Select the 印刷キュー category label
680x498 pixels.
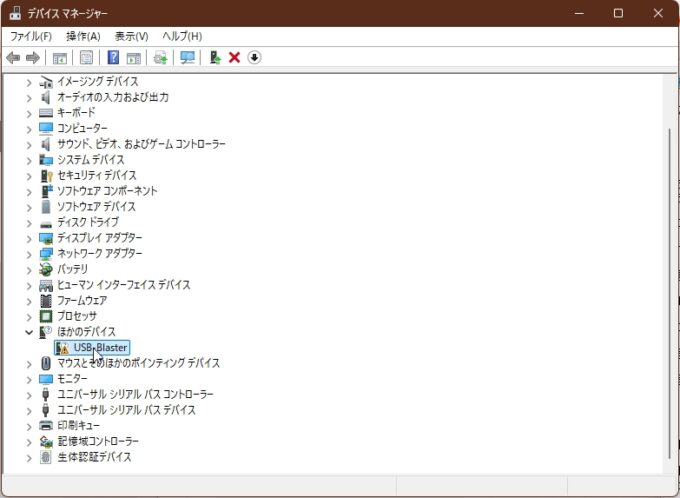[x=78, y=426]
